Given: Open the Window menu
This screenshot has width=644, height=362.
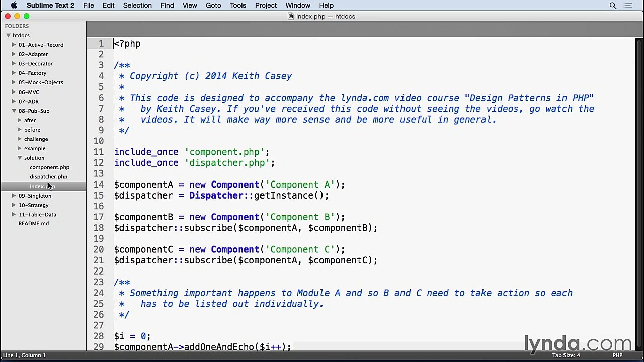Looking at the screenshot, I should 298,6.
